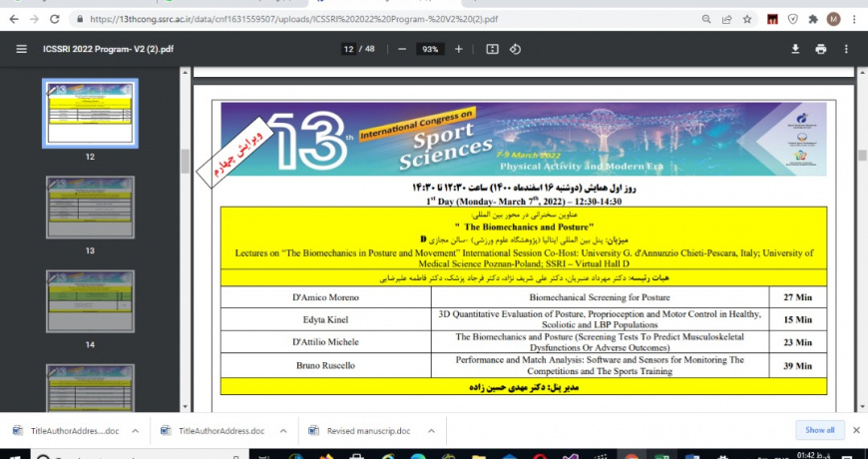
Task: Click the document vertical scrollbar handle
Action: pos(862,155)
